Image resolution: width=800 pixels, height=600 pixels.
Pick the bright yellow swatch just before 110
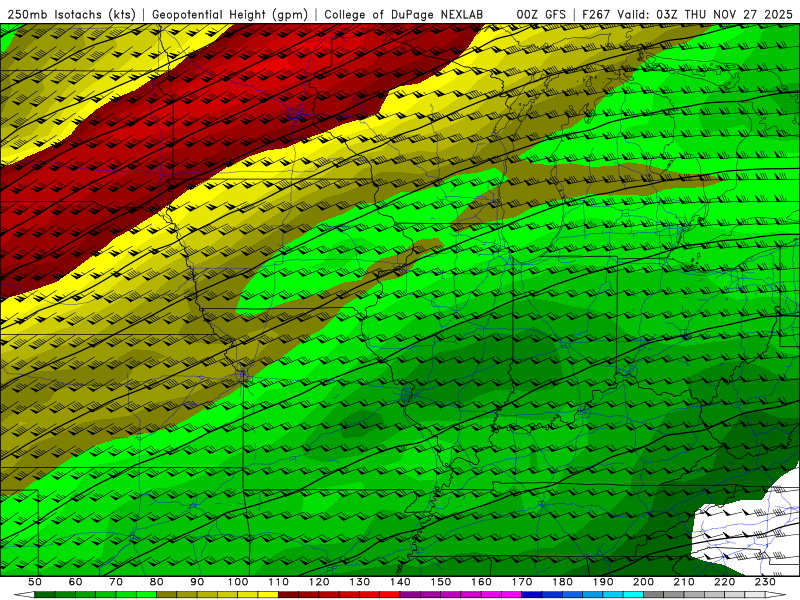coord(268,594)
